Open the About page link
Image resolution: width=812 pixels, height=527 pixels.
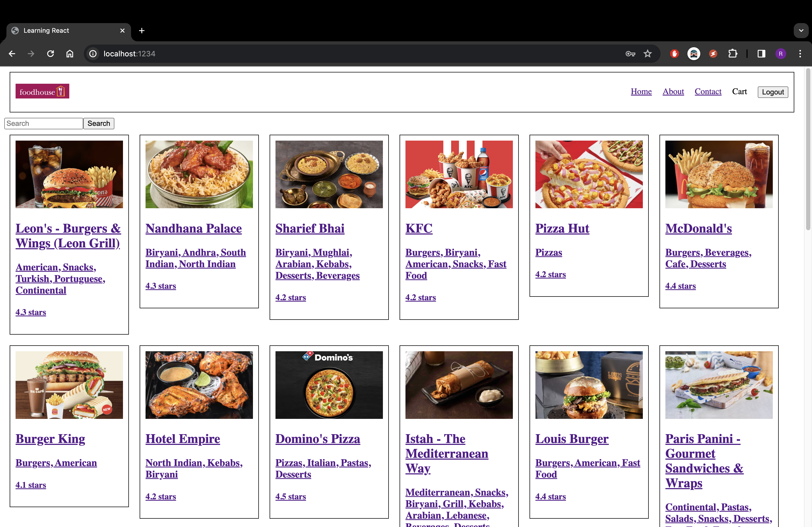tap(673, 91)
